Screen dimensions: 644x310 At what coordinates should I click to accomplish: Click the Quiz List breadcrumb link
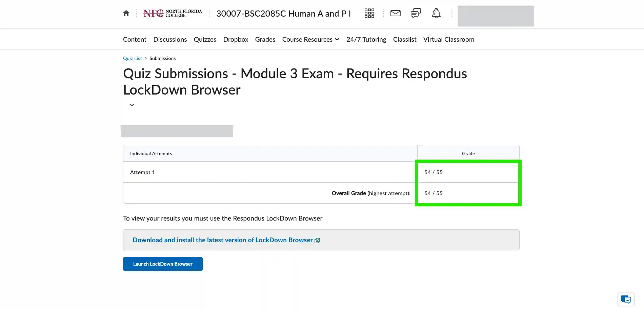pyautogui.click(x=132, y=58)
